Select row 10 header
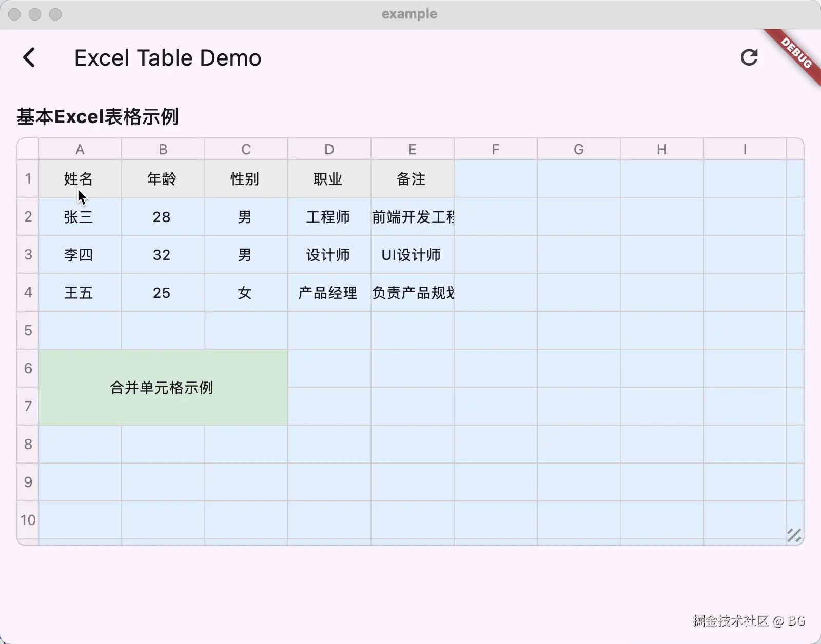This screenshot has height=644, width=821. [28, 520]
